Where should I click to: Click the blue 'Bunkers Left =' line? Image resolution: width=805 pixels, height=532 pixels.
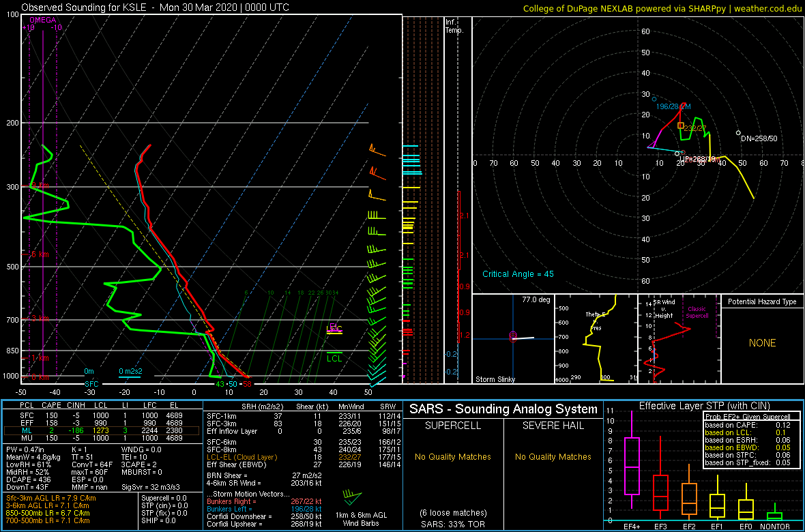[x=263, y=509]
